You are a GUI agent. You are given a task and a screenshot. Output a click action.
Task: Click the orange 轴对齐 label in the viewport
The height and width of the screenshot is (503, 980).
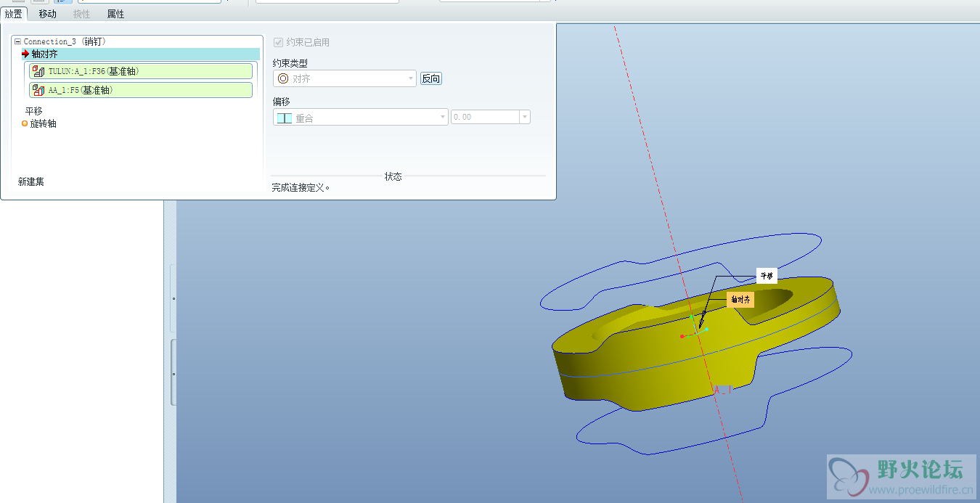[x=740, y=300]
